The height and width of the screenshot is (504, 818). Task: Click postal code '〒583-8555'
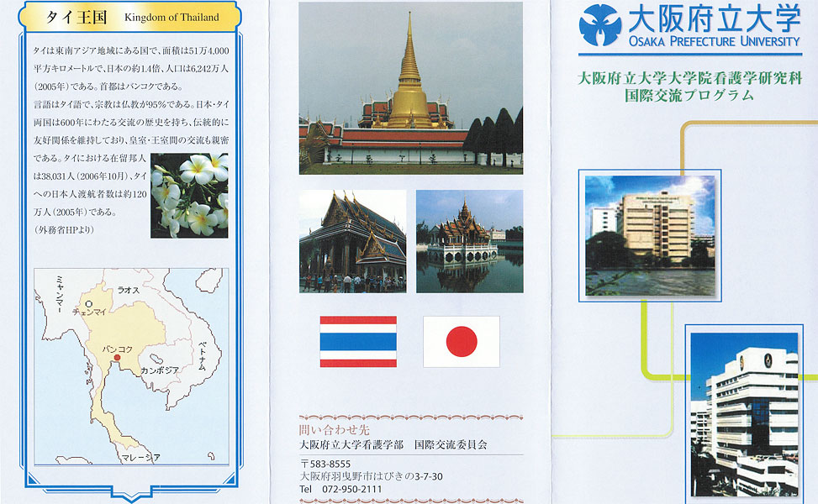click(325, 464)
